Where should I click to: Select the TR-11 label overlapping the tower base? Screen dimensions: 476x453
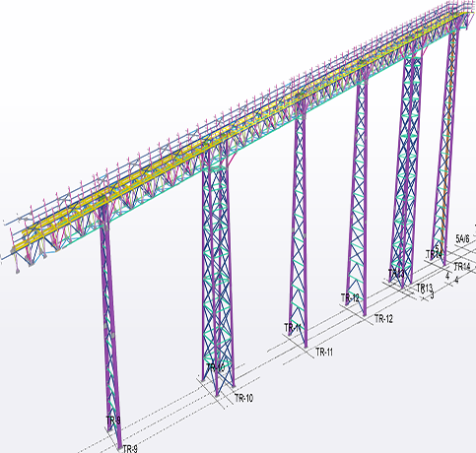293,328
